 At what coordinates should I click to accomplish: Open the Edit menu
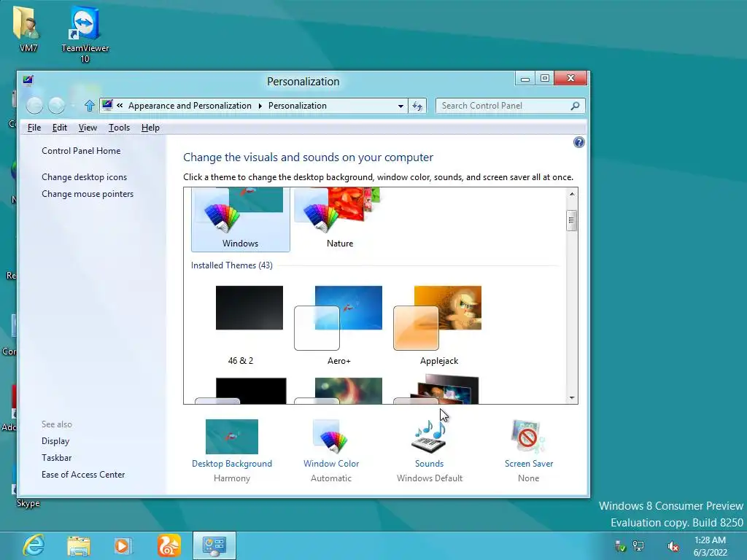click(60, 128)
